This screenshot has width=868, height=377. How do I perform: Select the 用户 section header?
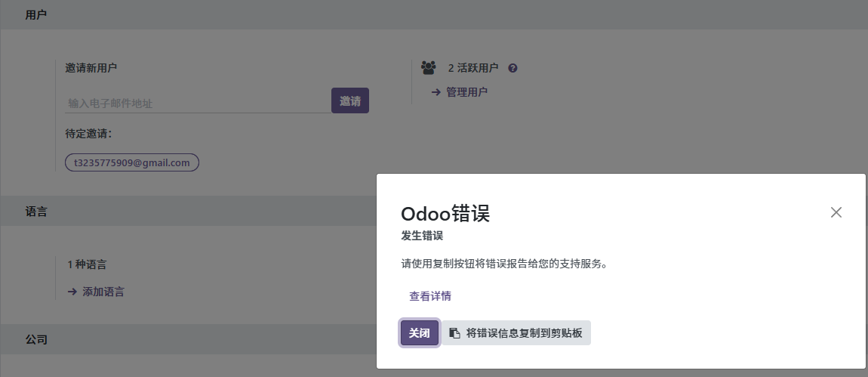click(x=36, y=14)
